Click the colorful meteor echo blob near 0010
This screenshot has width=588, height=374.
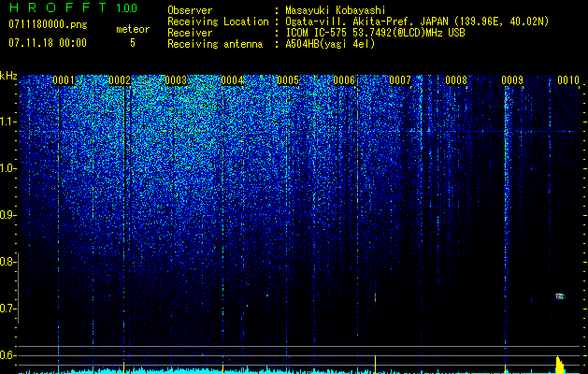click(x=560, y=296)
